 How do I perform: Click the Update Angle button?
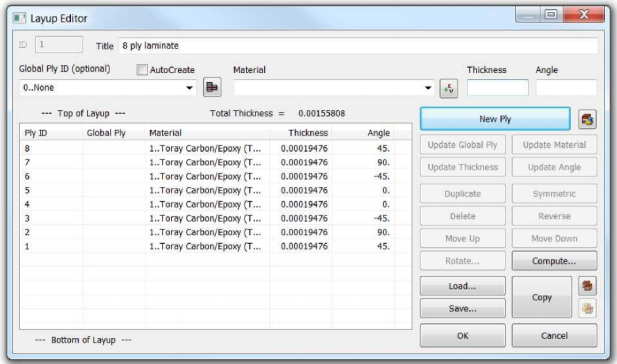click(554, 167)
